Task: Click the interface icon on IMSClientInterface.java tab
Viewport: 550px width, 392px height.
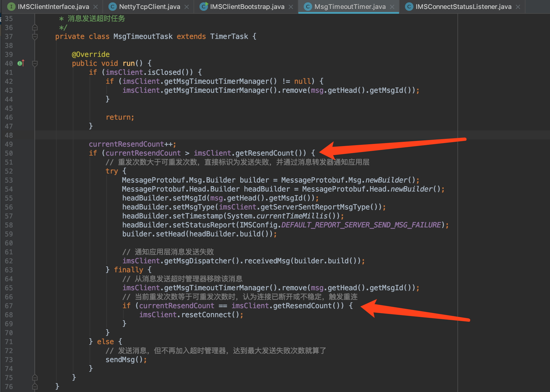Action: [11, 6]
